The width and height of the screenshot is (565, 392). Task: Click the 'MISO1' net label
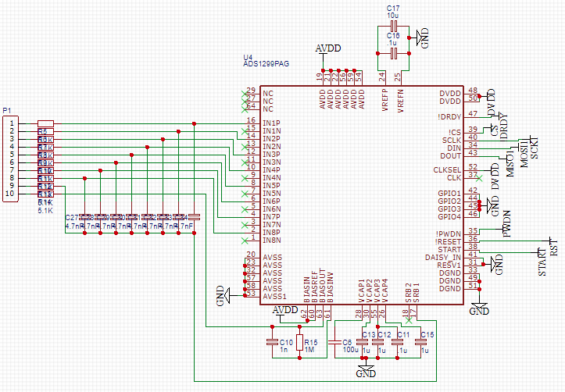coord(510,163)
